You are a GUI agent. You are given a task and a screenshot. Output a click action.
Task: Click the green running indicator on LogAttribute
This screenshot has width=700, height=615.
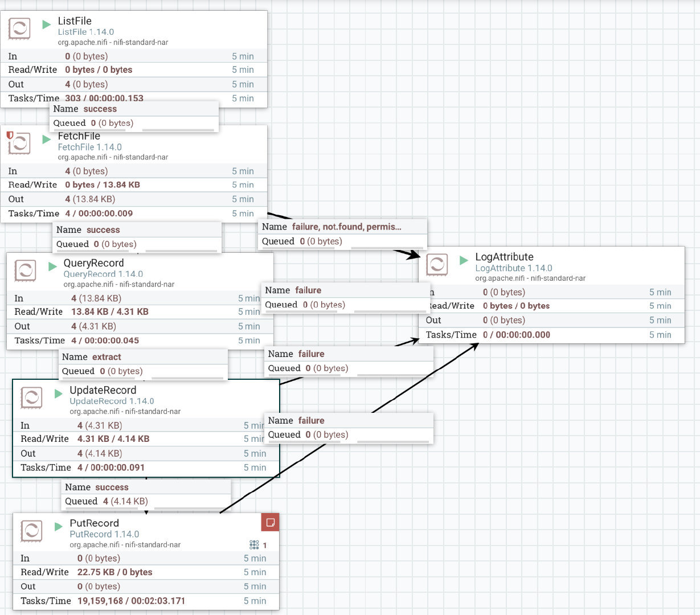(x=464, y=260)
